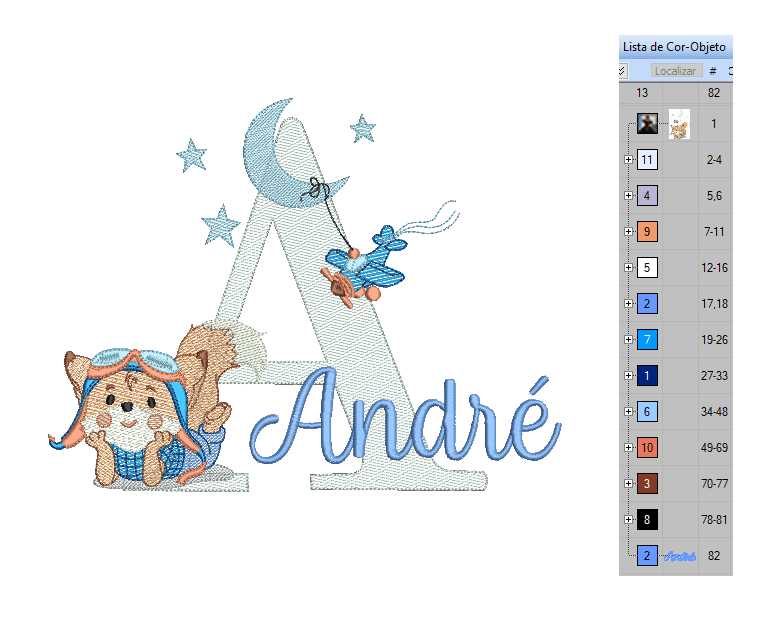This screenshot has height=620, width=766.
Task: Expand the color 11 group
Action: 629,160
